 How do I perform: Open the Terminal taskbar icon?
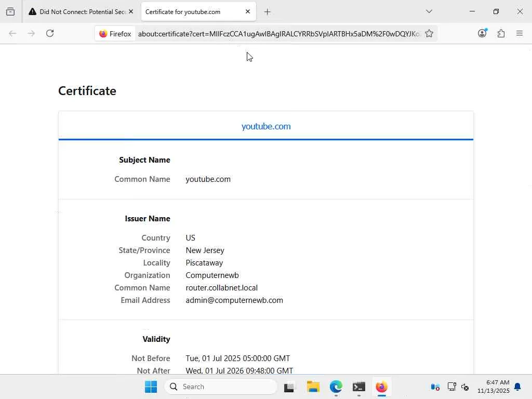[358, 387]
